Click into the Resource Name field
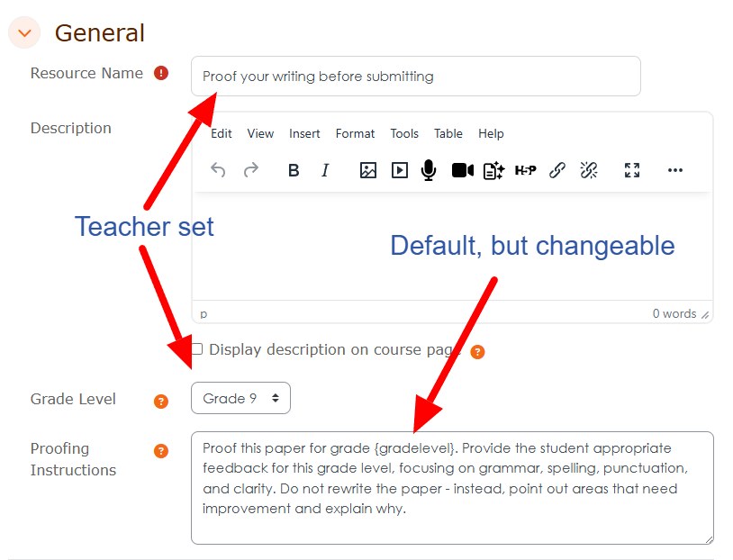Screen dimensions: 733x560 [416, 77]
